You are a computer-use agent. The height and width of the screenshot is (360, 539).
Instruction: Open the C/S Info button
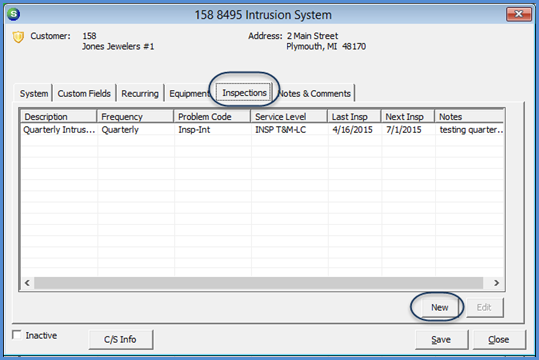(120, 339)
